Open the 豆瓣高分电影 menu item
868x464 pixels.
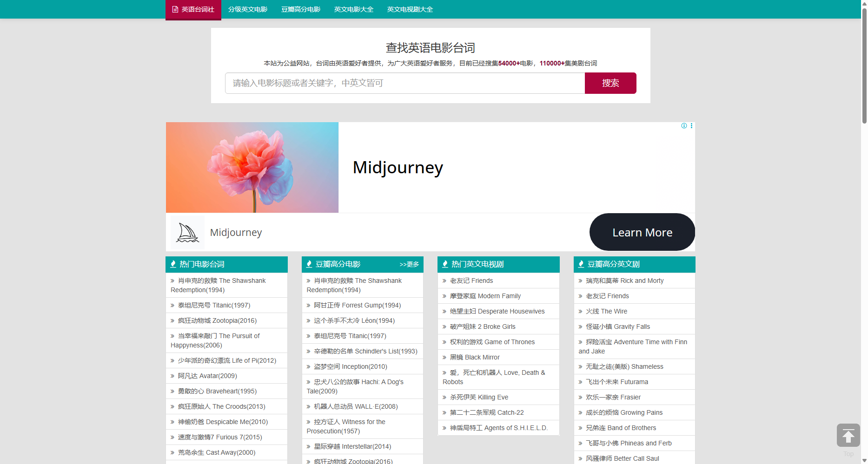(301, 9)
